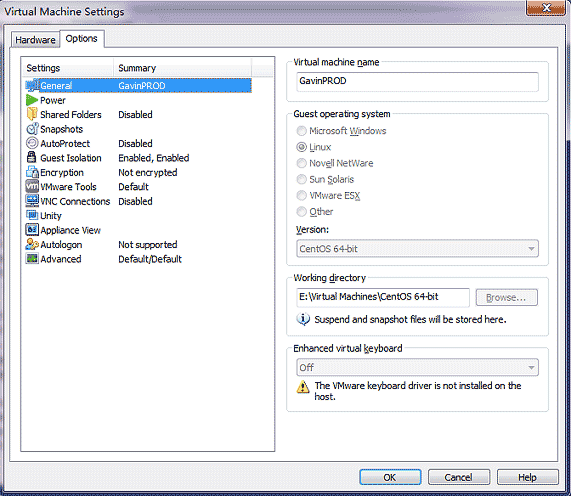Click 'Not encrypted' summary value
This screenshot has width=571, height=496.
coord(148,173)
